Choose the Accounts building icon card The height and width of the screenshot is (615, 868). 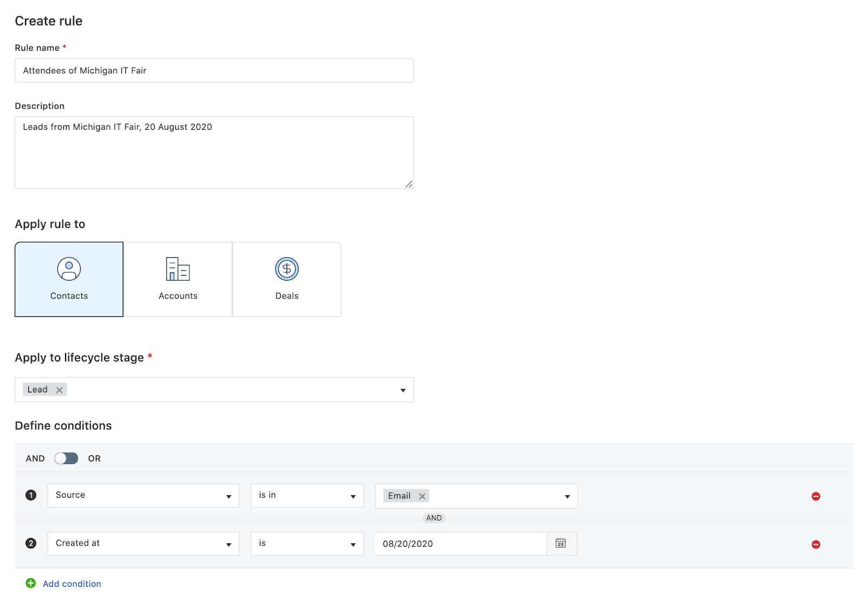(178, 279)
